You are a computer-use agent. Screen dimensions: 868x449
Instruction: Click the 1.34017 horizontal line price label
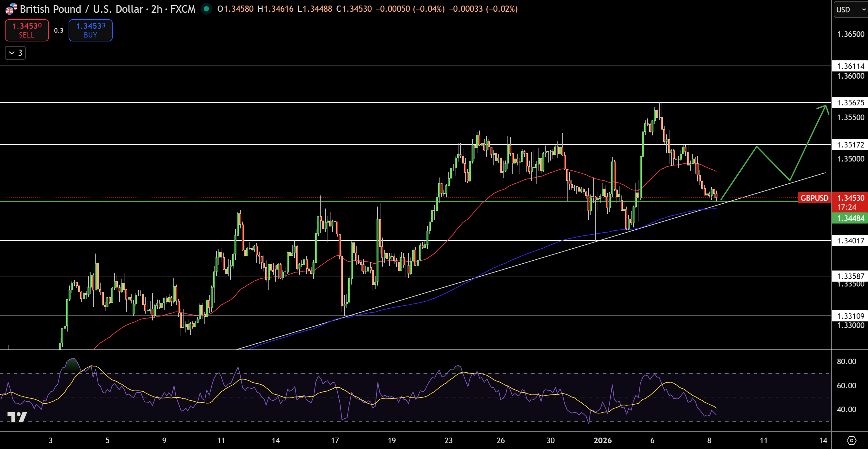[x=850, y=240]
